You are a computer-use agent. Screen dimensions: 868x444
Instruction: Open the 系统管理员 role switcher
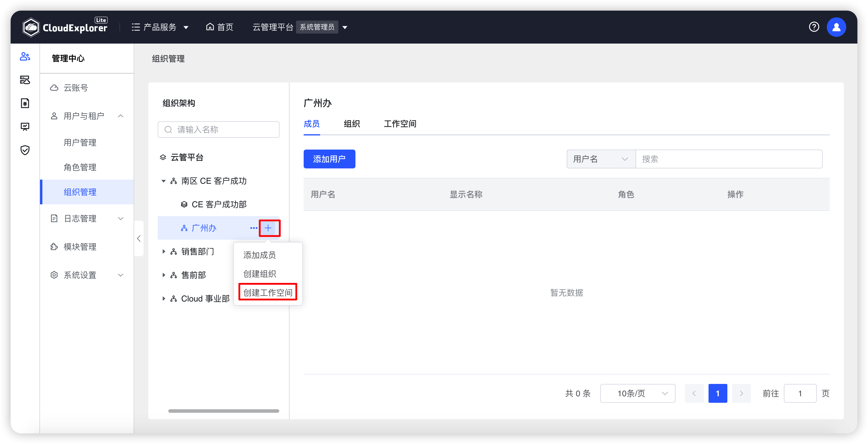(x=322, y=27)
